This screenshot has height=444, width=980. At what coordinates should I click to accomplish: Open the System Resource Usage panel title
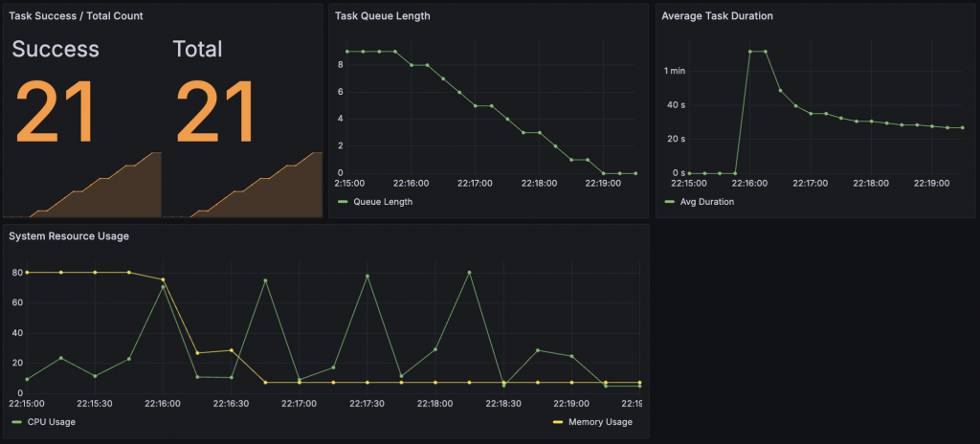[69, 235]
